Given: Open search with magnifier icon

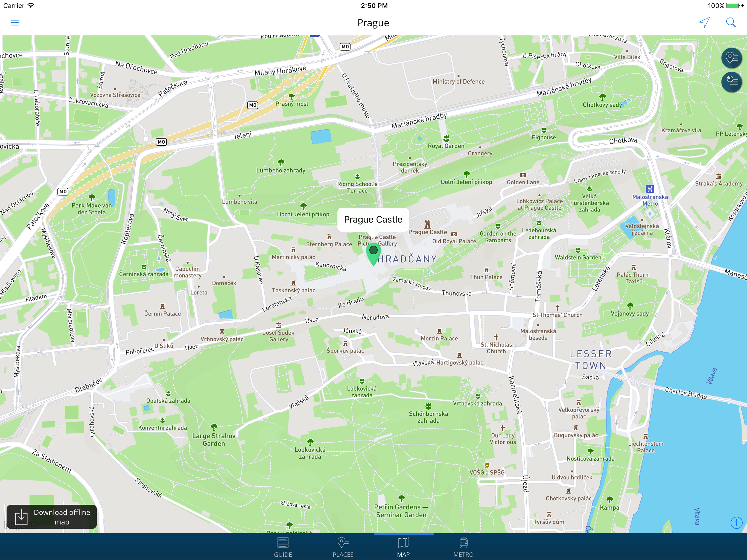Looking at the screenshot, I should 731,23.
